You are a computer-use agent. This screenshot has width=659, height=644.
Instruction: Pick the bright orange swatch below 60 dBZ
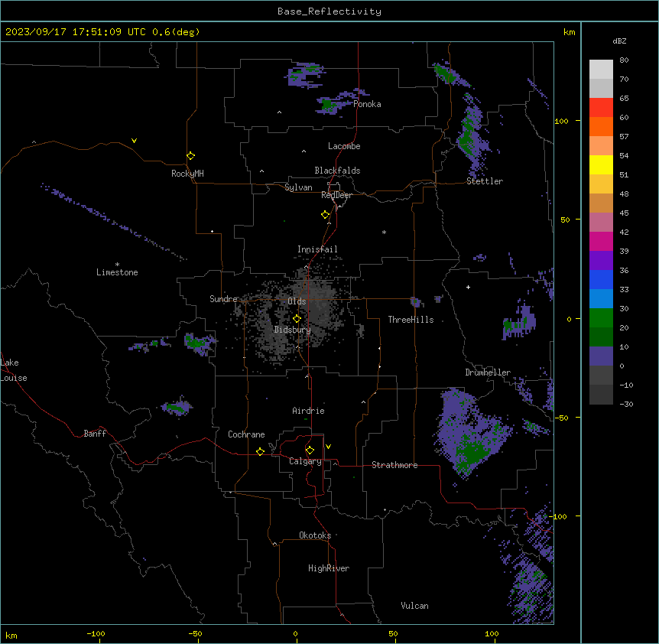pos(601,126)
